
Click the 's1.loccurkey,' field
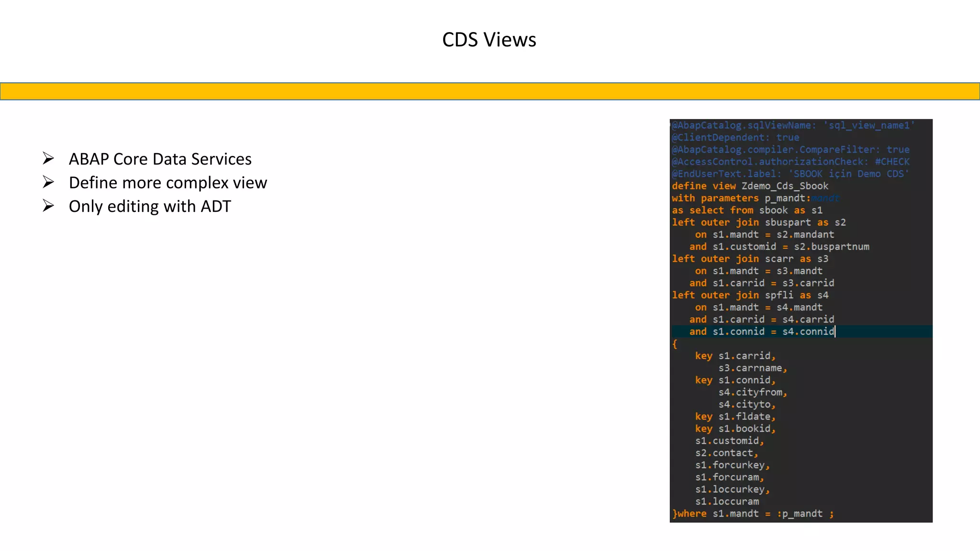pyautogui.click(x=733, y=489)
